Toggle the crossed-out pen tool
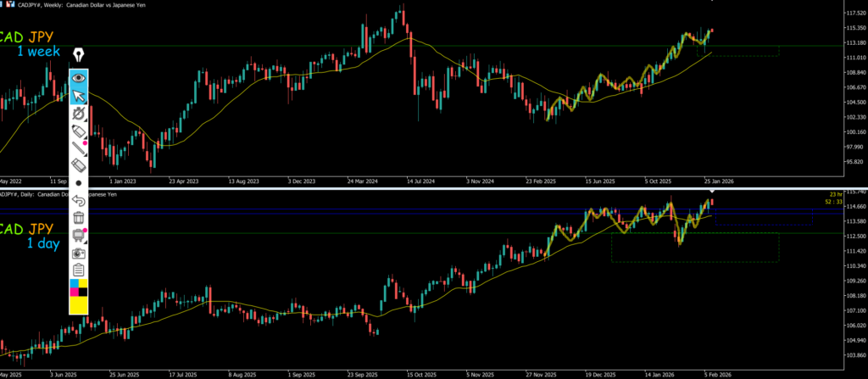This screenshot has height=379, width=868. (79, 114)
